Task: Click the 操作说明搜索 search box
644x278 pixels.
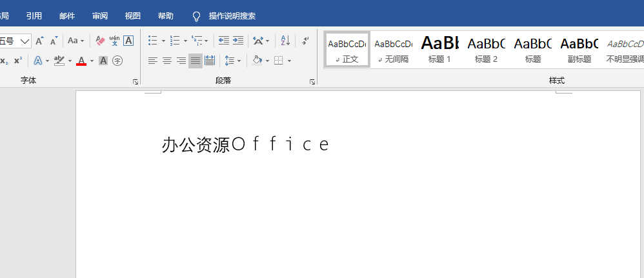Action: 232,16
